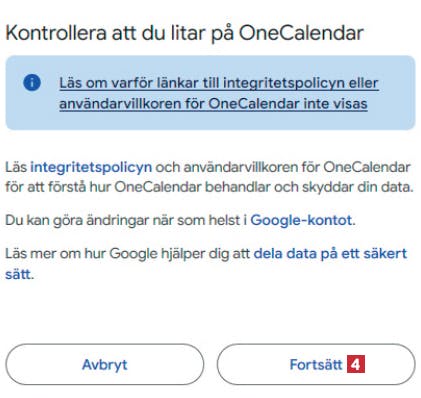
Task: Continue with the Fortsätt button
Action: [316, 364]
